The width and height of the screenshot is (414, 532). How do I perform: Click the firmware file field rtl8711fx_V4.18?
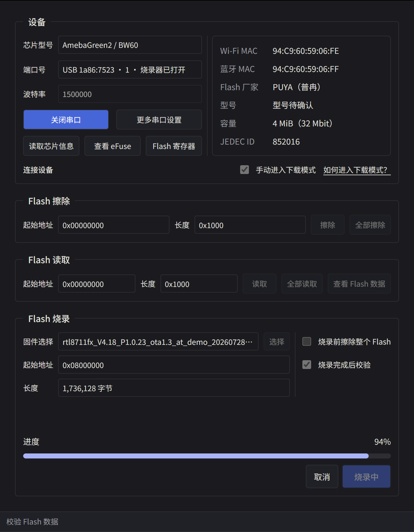(x=159, y=341)
